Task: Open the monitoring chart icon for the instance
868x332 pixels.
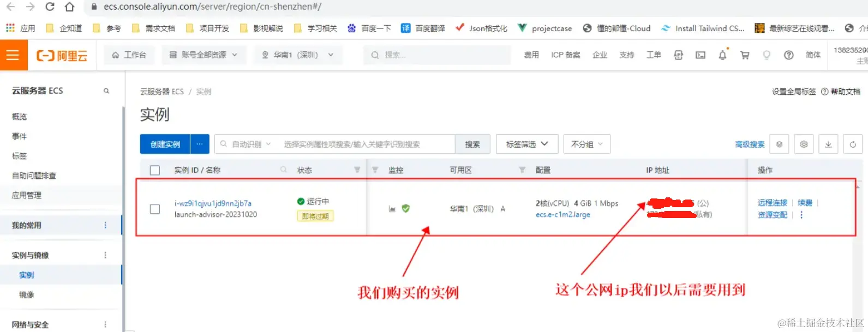Action: [x=392, y=209]
